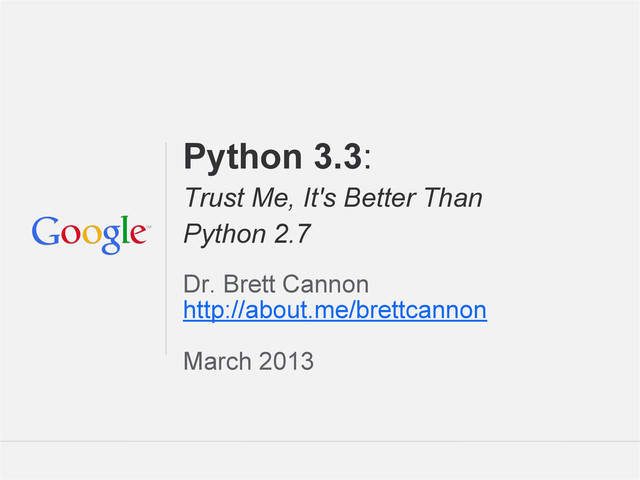Image resolution: width=640 pixels, height=480 pixels.
Task: Click the vertical divider beside the title
Action: (166, 248)
